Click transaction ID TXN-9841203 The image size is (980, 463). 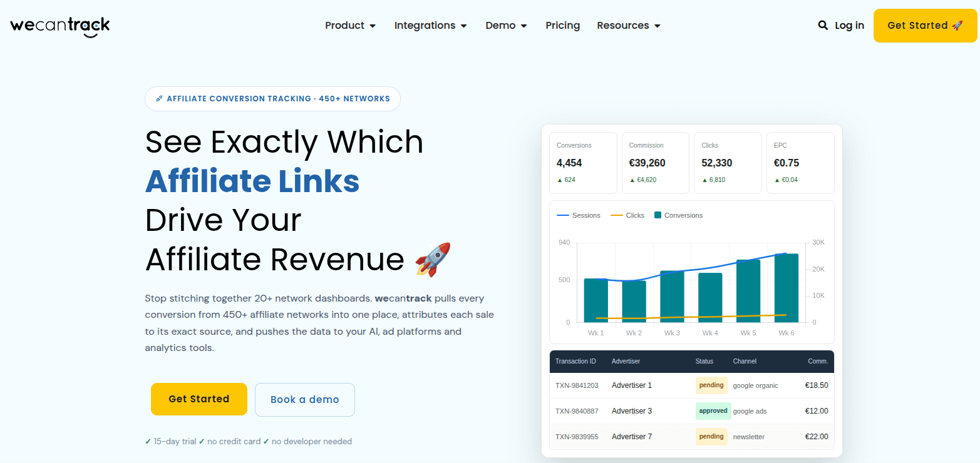tap(577, 385)
